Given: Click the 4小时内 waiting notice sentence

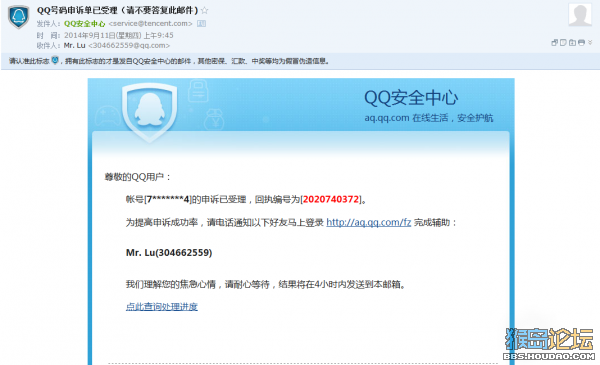Looking at the screenshot, I should (x=266, y=284).
